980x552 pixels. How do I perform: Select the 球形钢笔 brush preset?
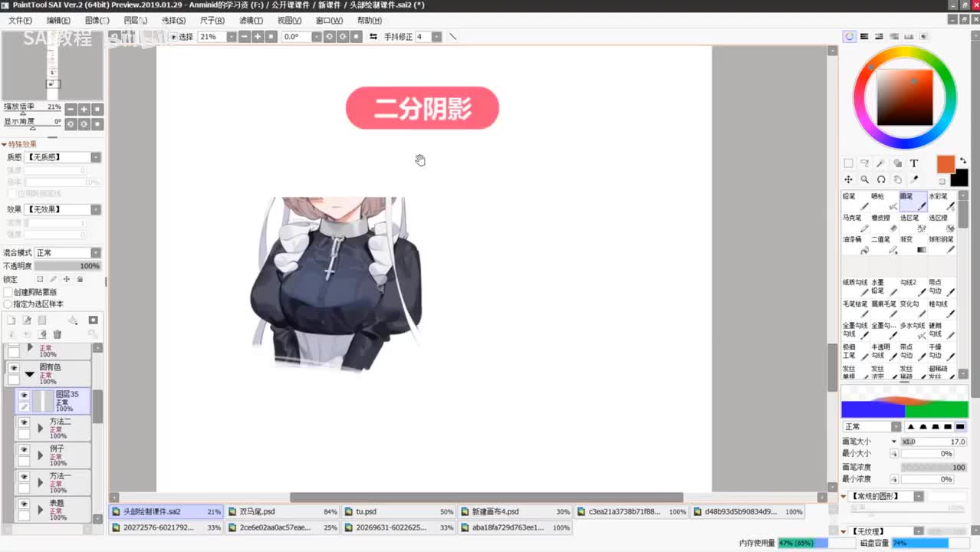(942, 245)
